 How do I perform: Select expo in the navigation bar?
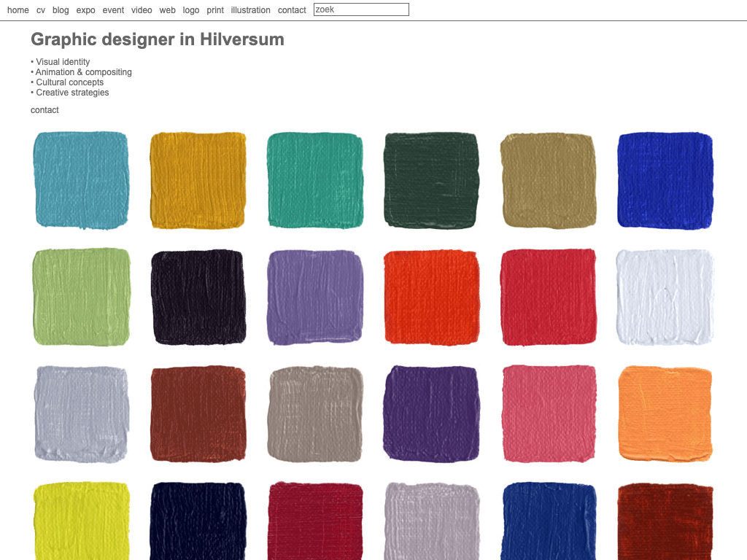tap(85, 10)
